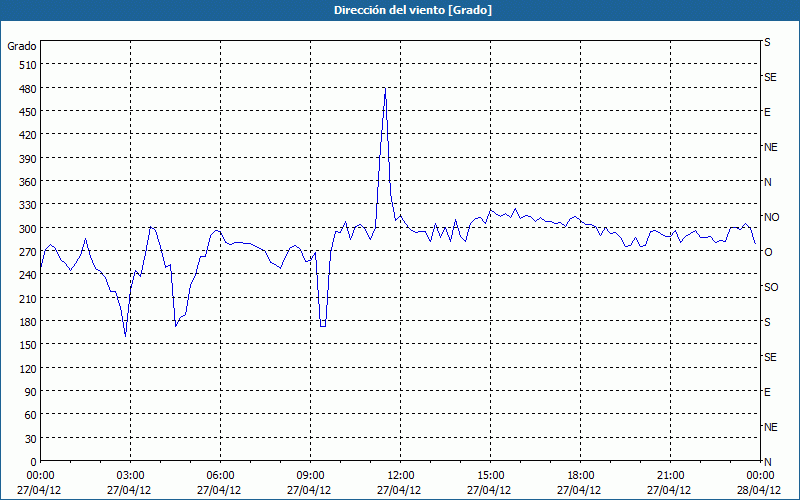Select the "N" compass label level with 360
Image resolution: width=800 pixels, height=500 pixels.
(767, 182)
